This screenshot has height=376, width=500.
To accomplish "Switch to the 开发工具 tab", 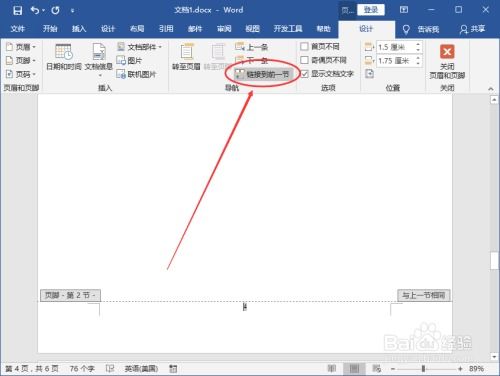I will 288,29.
